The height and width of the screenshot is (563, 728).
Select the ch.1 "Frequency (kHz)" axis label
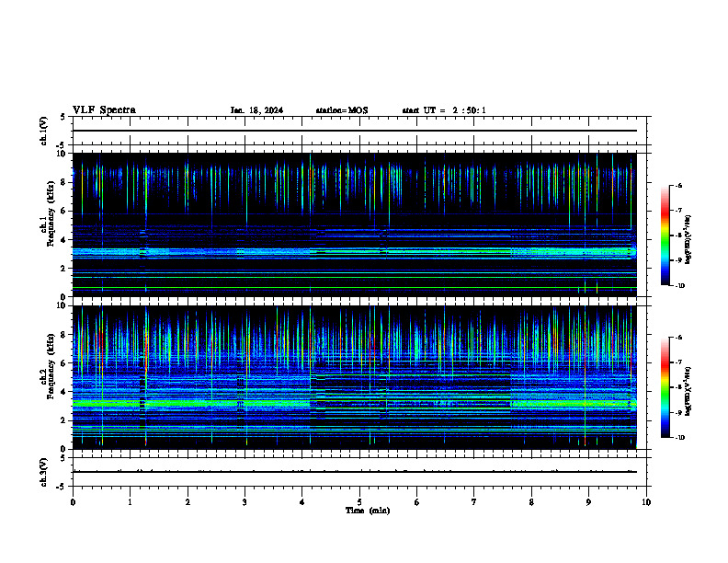51,213
